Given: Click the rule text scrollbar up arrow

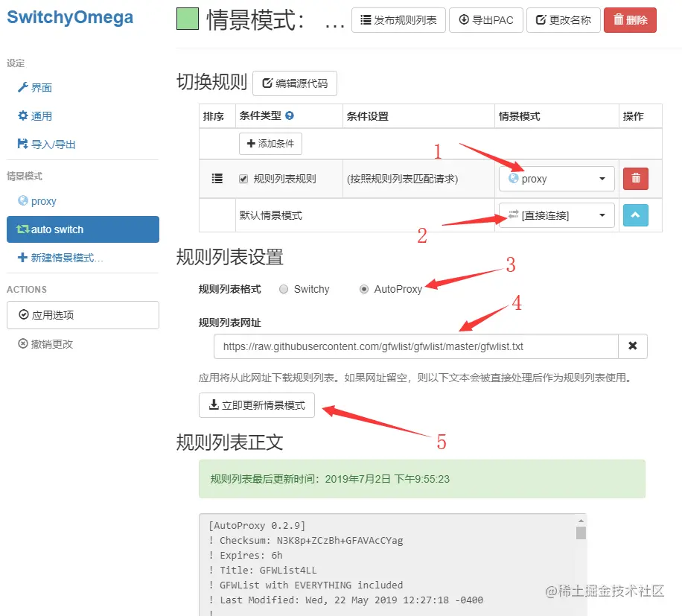Looking at the screenshot, I should tap(581, 521).
